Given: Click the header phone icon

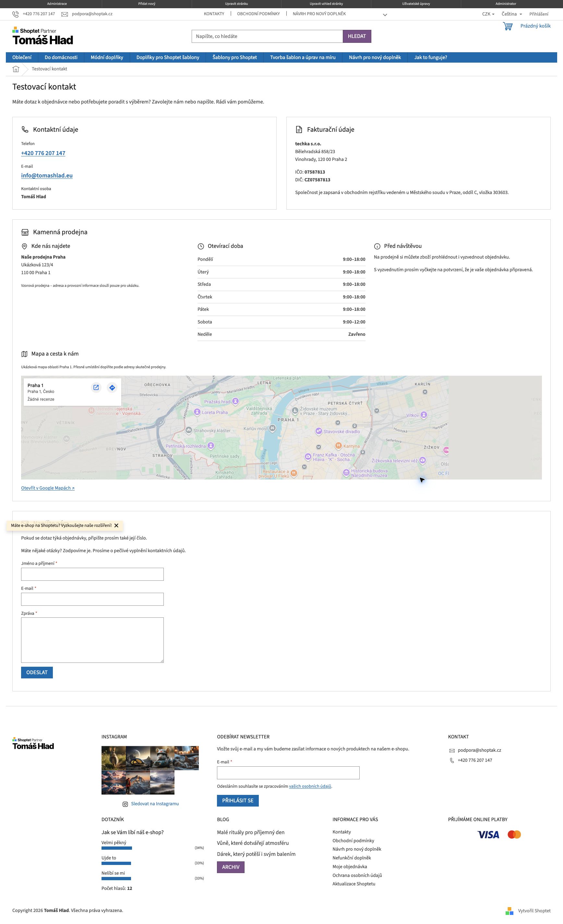Looking at the screenshot, I should 15,14.
